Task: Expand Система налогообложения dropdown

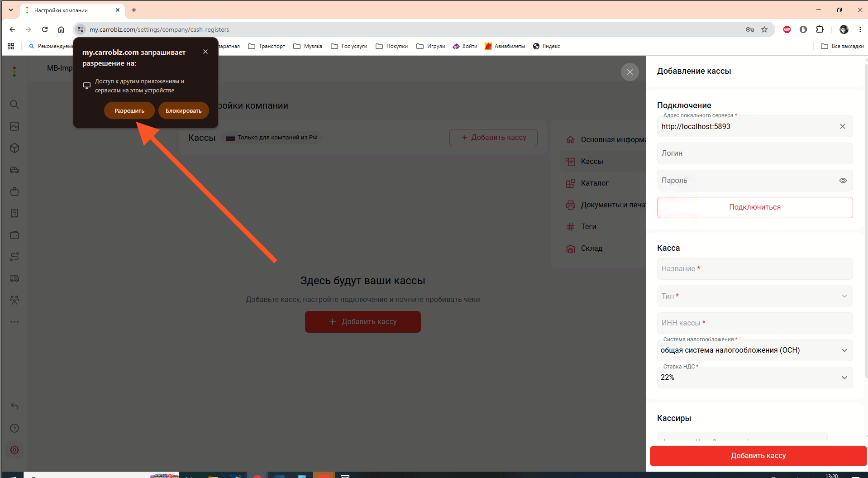Action: 755,350
